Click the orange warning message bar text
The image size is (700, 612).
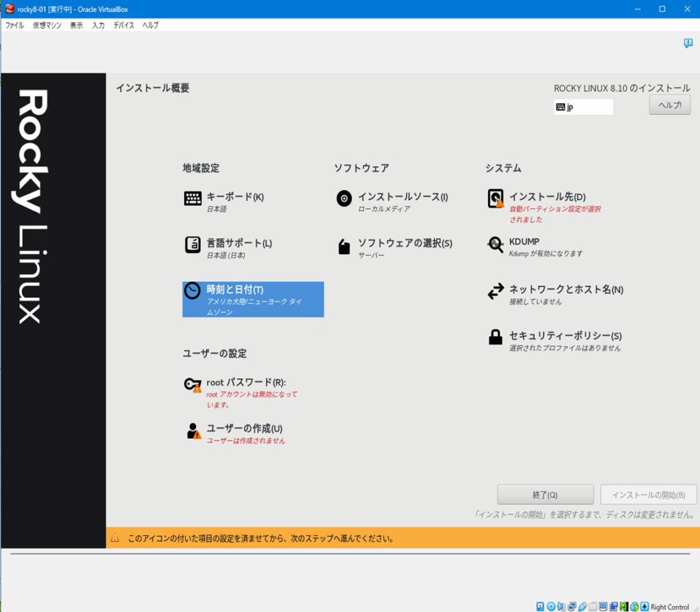pos(261,538)
